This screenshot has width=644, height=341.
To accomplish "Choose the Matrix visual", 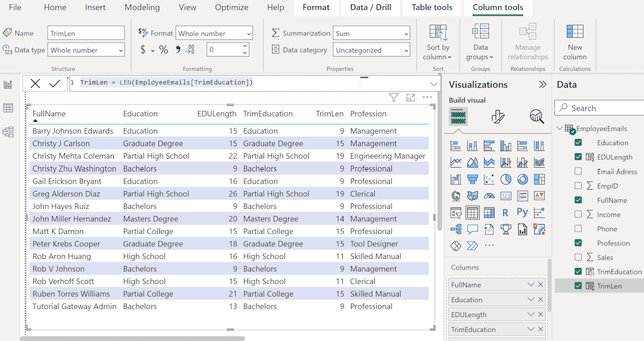I will [x=489, y=212].
